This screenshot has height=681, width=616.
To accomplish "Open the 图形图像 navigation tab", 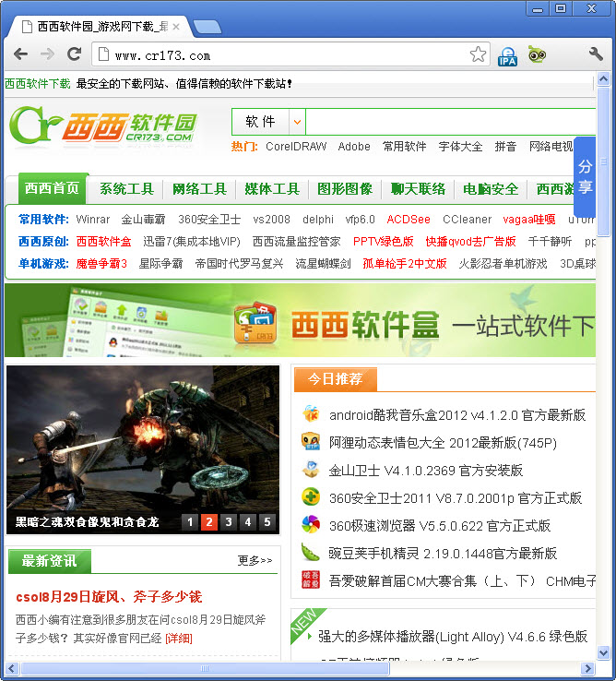I will tap(345, 189).
